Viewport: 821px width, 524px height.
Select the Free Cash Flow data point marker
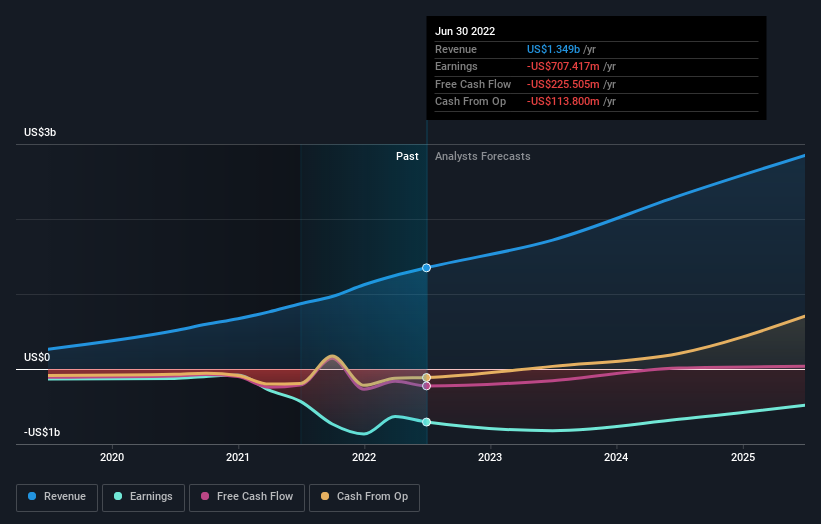point(426,386)
